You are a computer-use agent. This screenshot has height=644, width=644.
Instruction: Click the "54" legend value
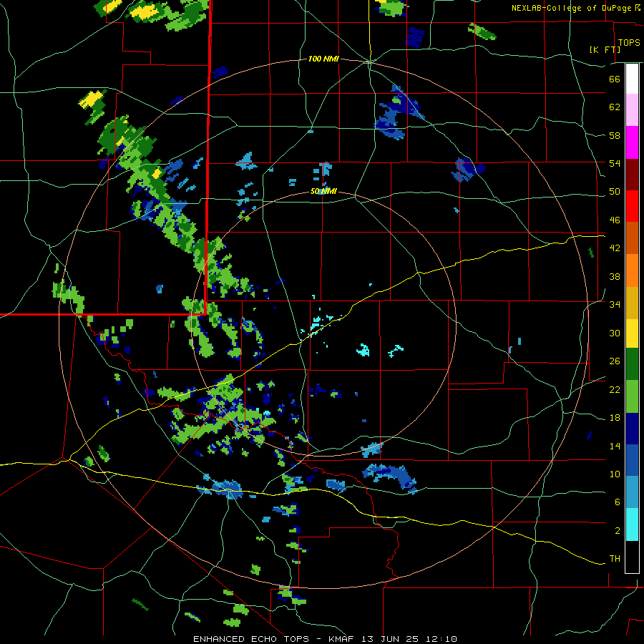(615, 163)
